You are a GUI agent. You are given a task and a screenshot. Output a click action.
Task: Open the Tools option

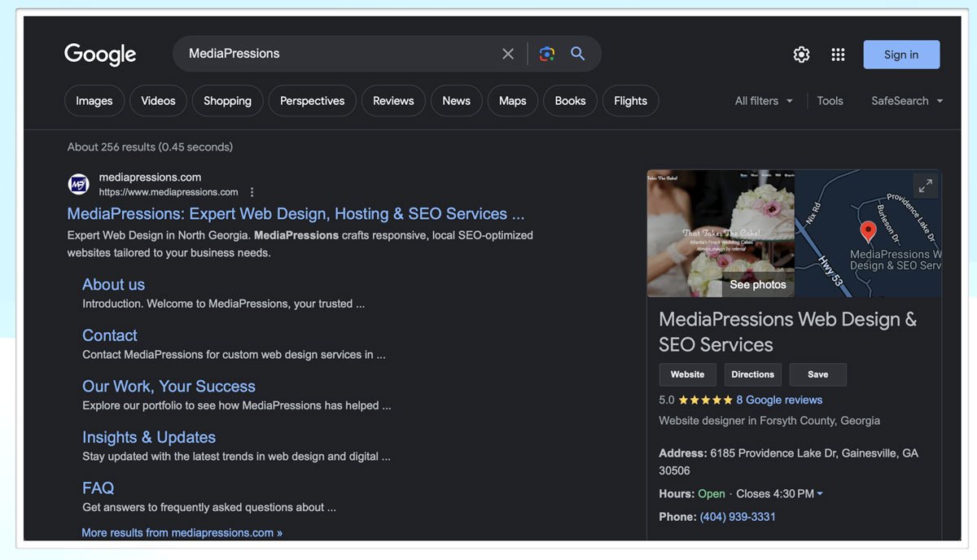click(830, 101)
